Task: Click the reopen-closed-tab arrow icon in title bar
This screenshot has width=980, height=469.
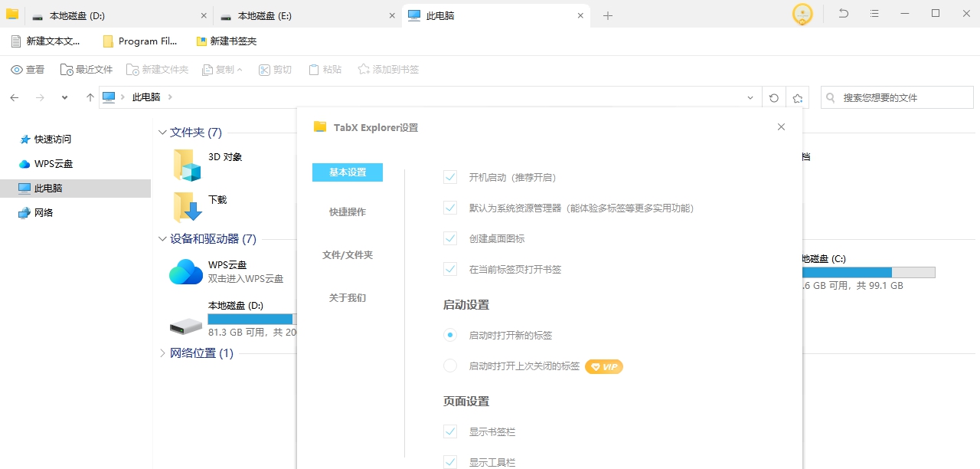Action: (x=843, y=13)
